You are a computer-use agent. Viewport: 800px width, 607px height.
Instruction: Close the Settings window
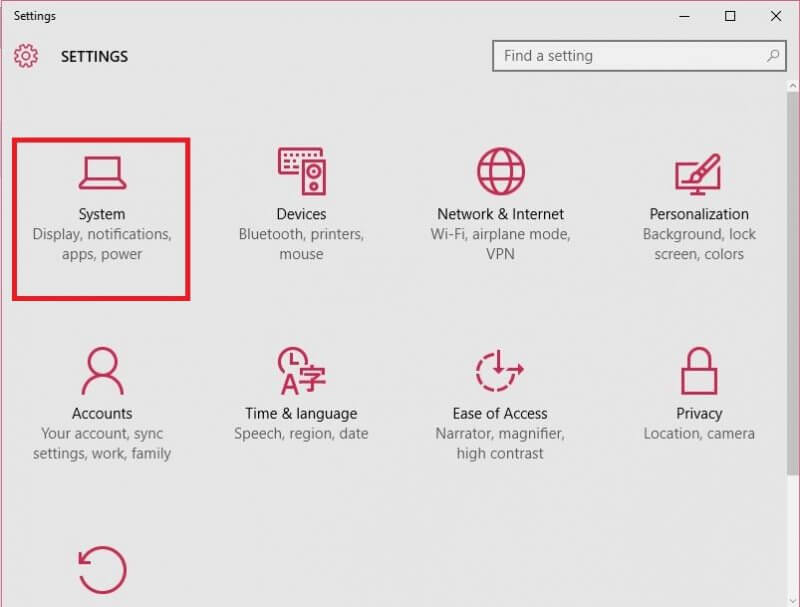click(x=776, y=16)
